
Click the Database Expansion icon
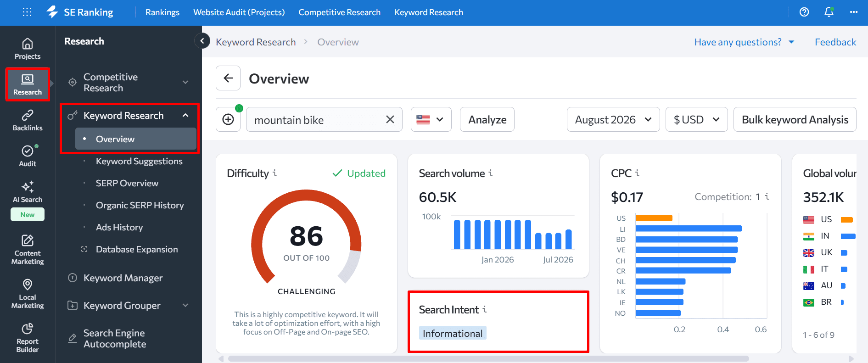[x=84, y=249]
